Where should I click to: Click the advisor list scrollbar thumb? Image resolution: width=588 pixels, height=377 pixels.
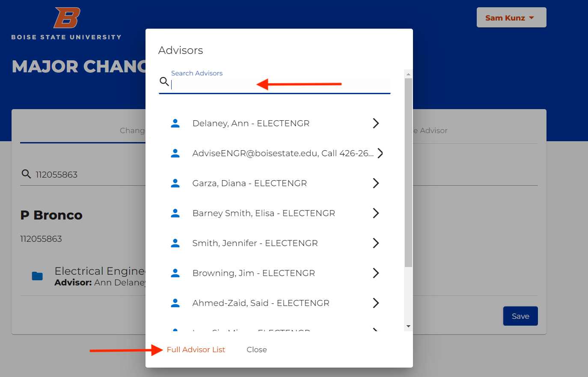tap(408, 172)
